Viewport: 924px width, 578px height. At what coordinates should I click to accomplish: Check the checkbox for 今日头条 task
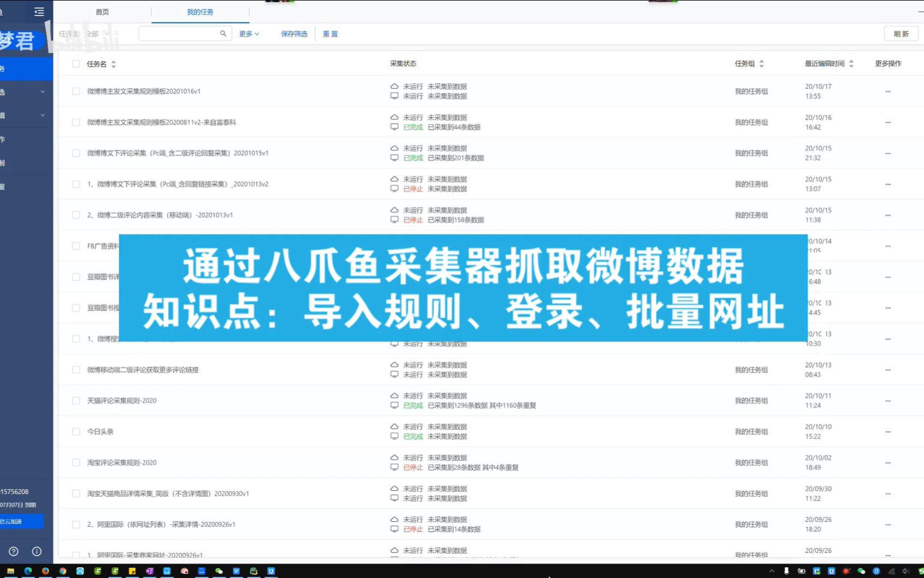(x=76, y=431)
